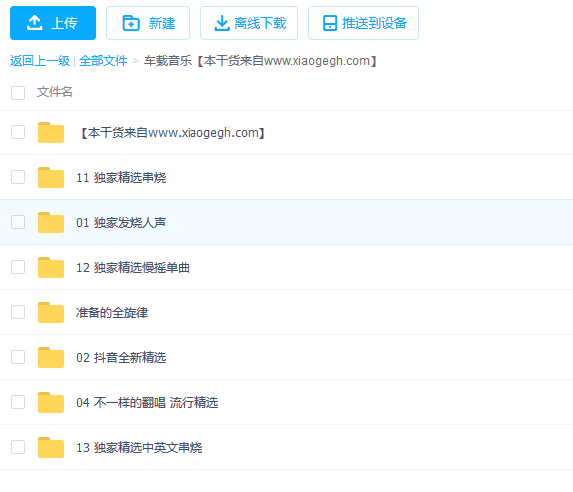Toggle the select-all checkbox beside 文件名
The width and height of the screenshot is (573, 492).
[18, 93]
